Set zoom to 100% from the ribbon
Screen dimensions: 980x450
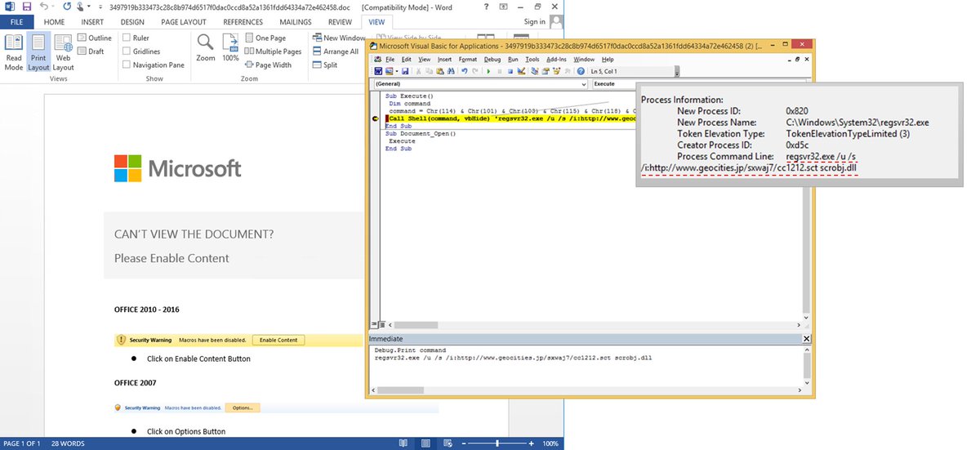[231, 47]
